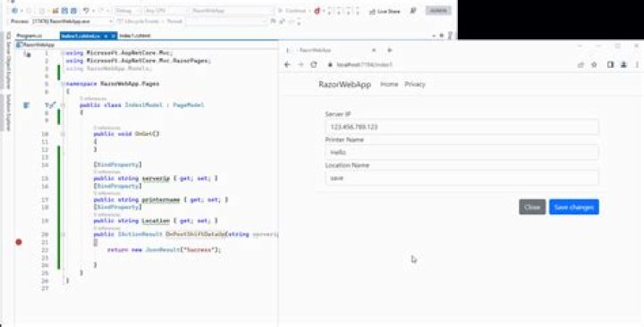Image resolution: width=644 pixels, height=327 pixels.
Task: Open the RazorWebApp startup project dropdown
Action: click(232, 11)
